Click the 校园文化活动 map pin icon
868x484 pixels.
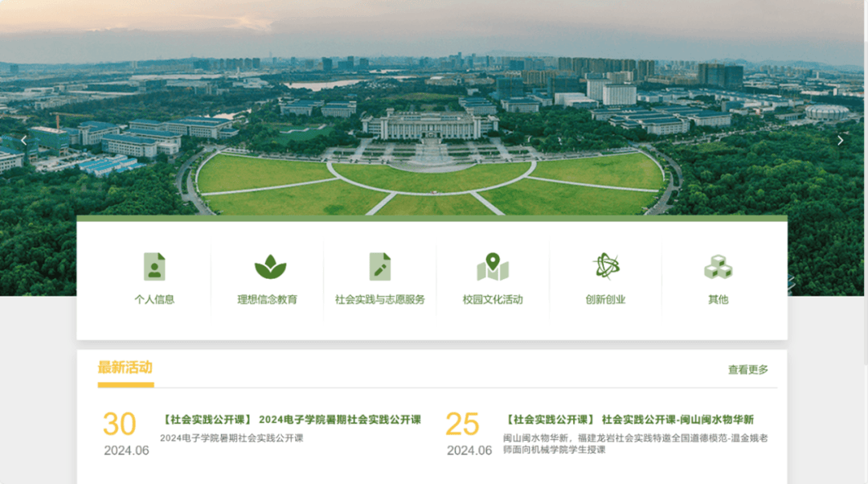tap(493, 266)
